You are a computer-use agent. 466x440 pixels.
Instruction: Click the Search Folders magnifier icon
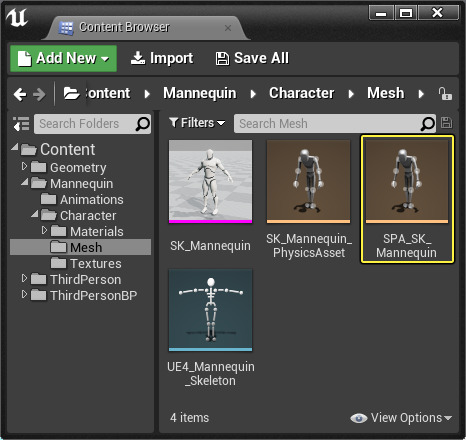[x=143, y=124]
